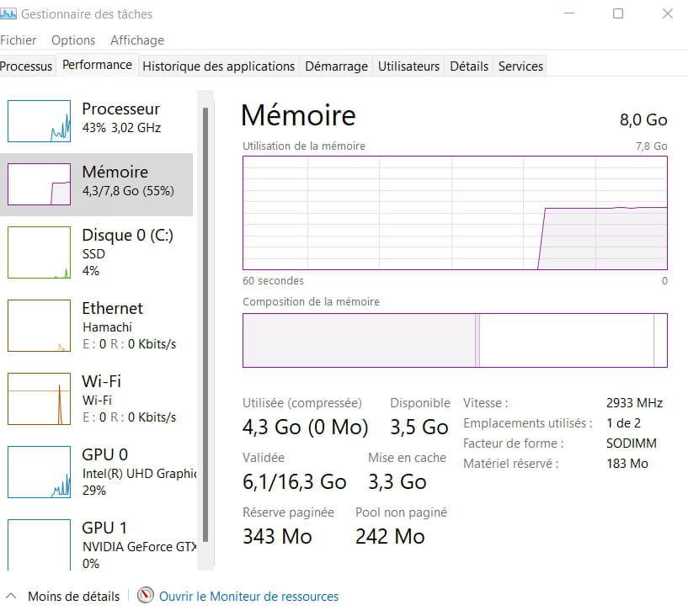Image resolution: width=688 pixels, height=616 pixels.
Task: Open the Affichage menu
Action: 137,40
